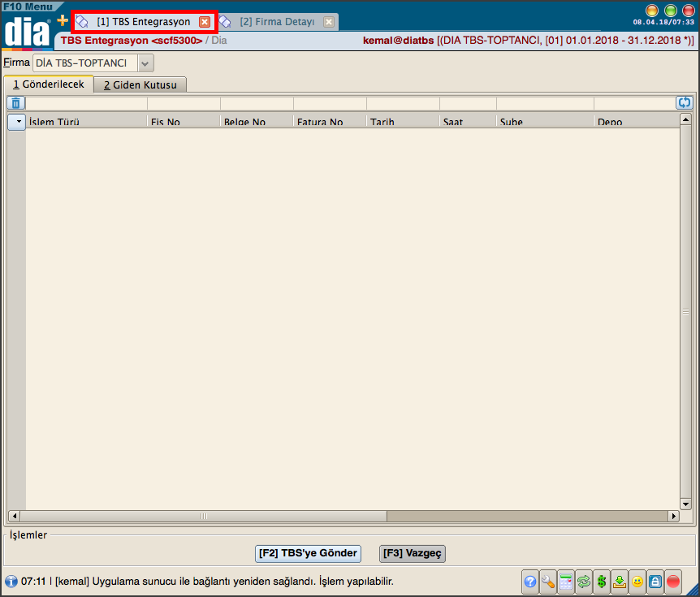Add a new tab with orange plus
The height and width of the screenshot is (597, 700).
pos(63,20)
